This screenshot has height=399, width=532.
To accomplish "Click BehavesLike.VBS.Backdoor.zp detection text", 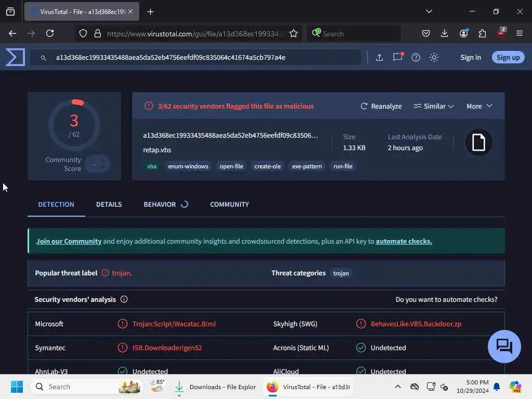I will click(x=416, y=324).
